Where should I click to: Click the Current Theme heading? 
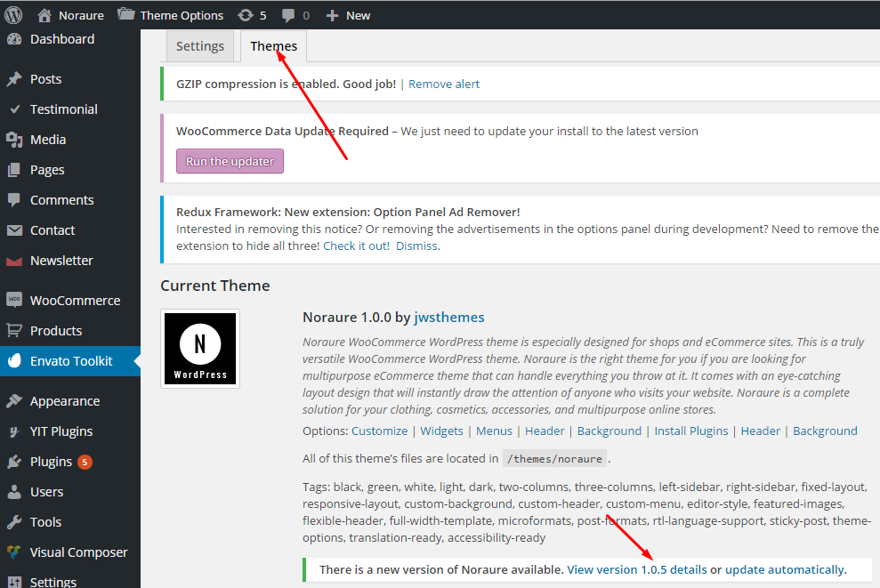click(215, 286)
